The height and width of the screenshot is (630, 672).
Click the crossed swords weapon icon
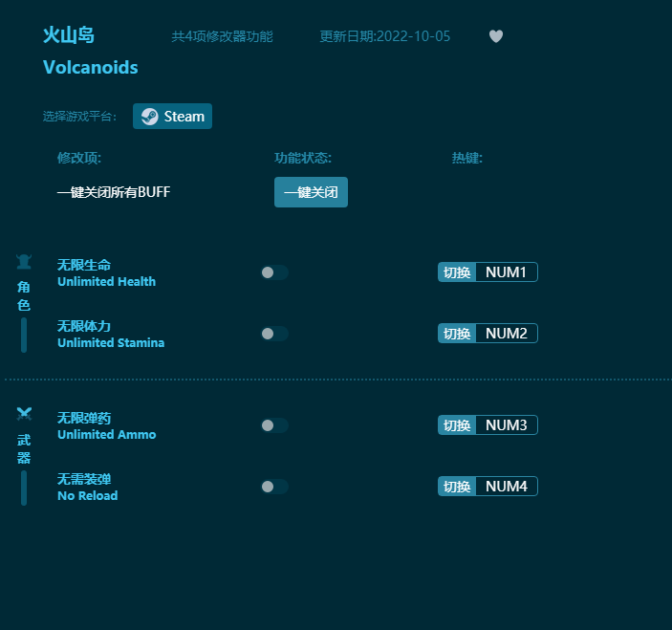[x=24, y=414]
